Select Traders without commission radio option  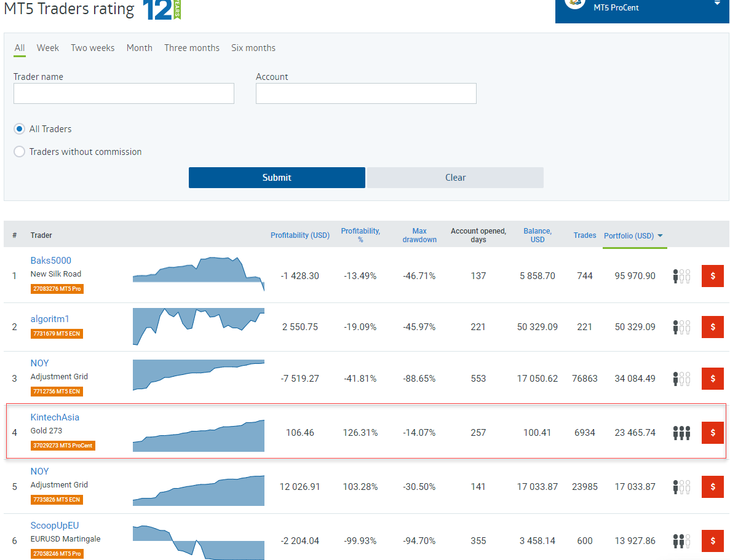pos(20,152)
